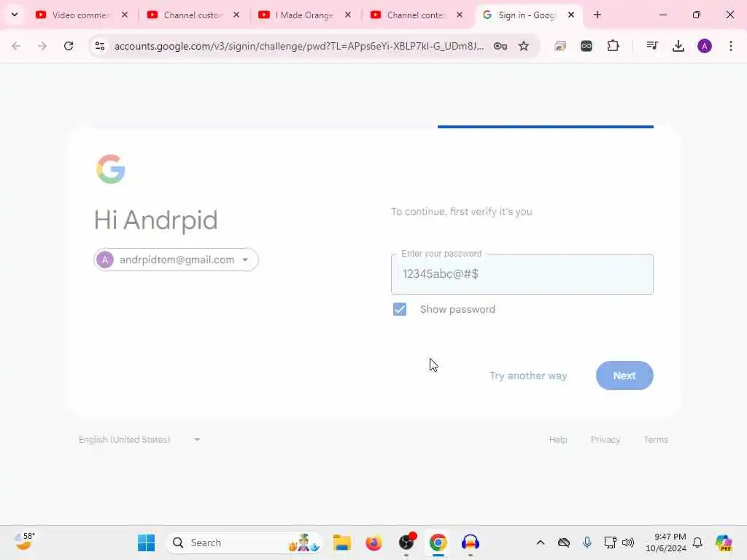Open the headphones app in taskbar
This screenshot has width=747, height=560.
(471, 542)
